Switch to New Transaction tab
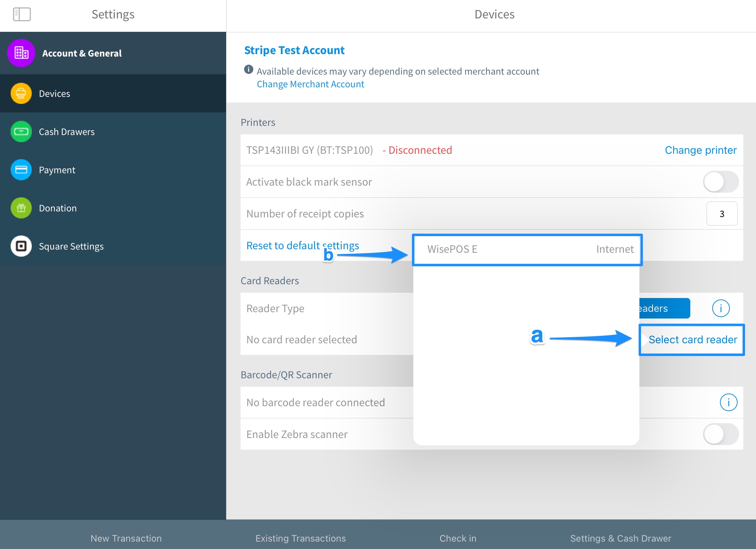 [126, 538]
